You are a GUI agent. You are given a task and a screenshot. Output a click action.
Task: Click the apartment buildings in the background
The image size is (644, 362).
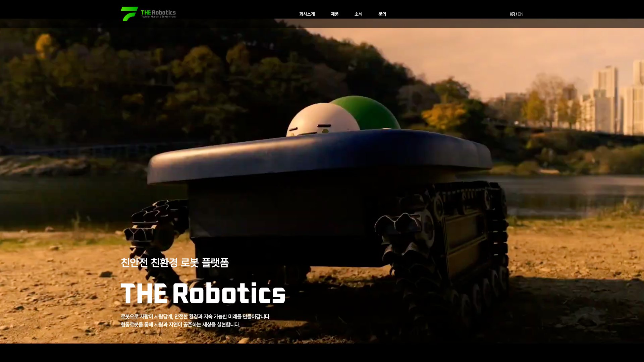click(610, 99)
